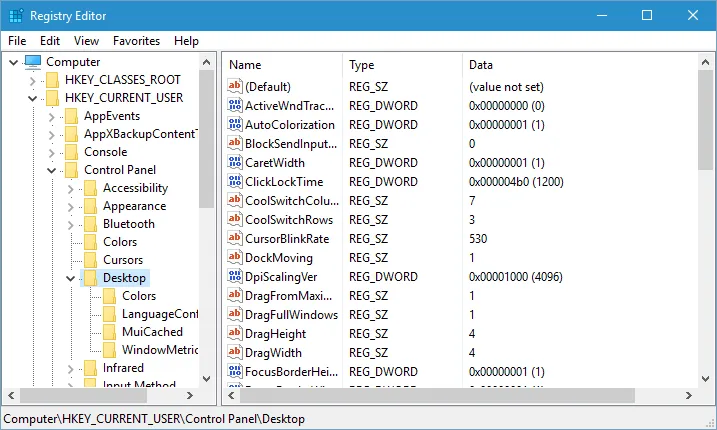Viewport: 717px width, 430px height.
Task: Click the HKEY_CLASSES_ROOT folder icon
Action: (52, 80)
